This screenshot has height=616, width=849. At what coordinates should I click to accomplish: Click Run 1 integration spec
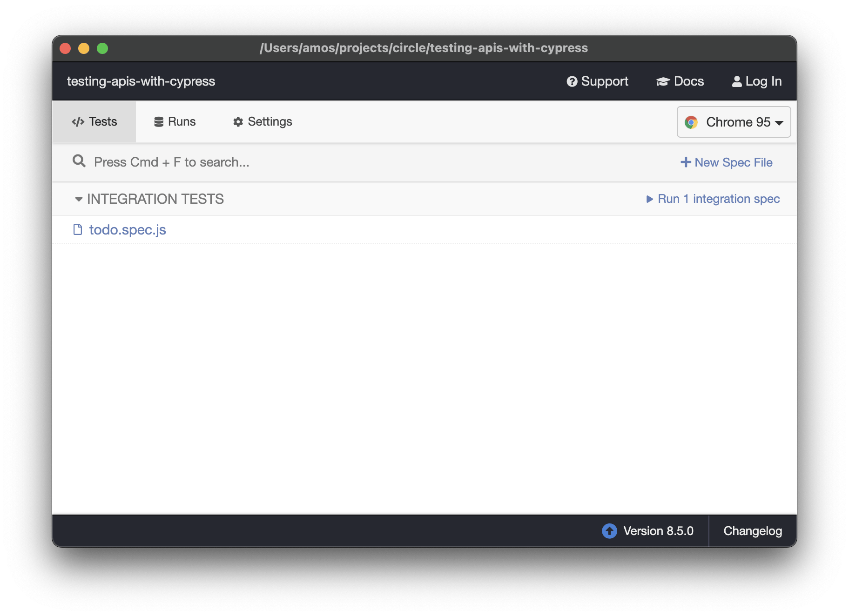[713, 199]
